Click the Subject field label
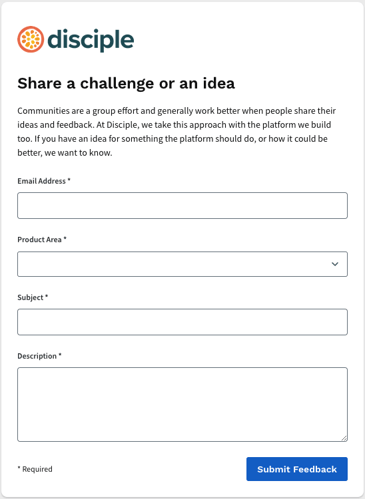The height and width of the screenshot is (499, 365). pos(30,297)
